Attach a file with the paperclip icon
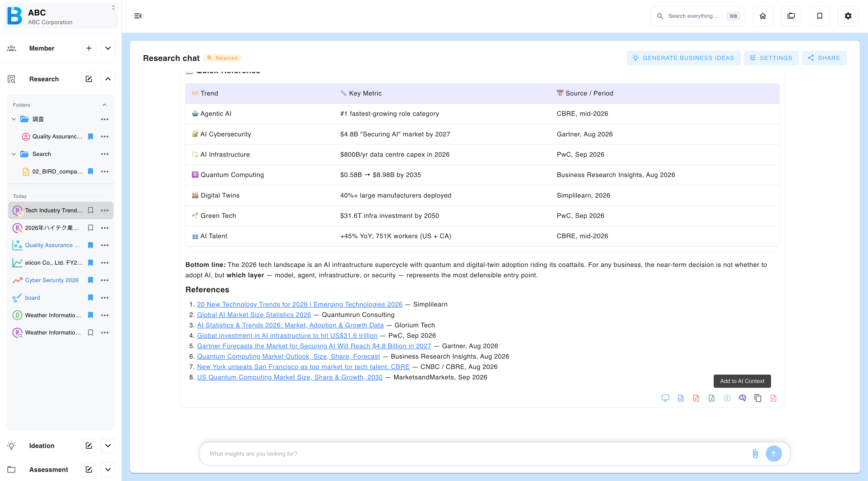 click(x=755, y=453)
